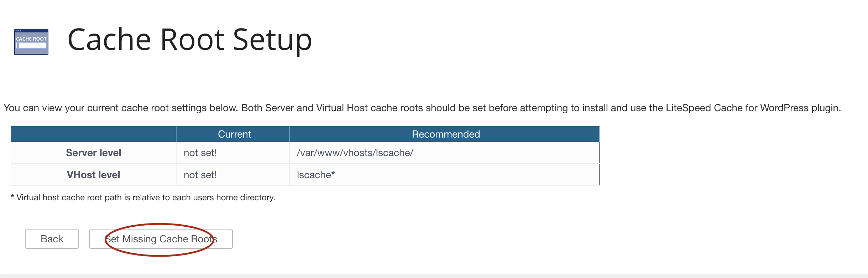Click the recommended VHost value lscache*
This screenshot has height=278, width=868.
(316, 175)
